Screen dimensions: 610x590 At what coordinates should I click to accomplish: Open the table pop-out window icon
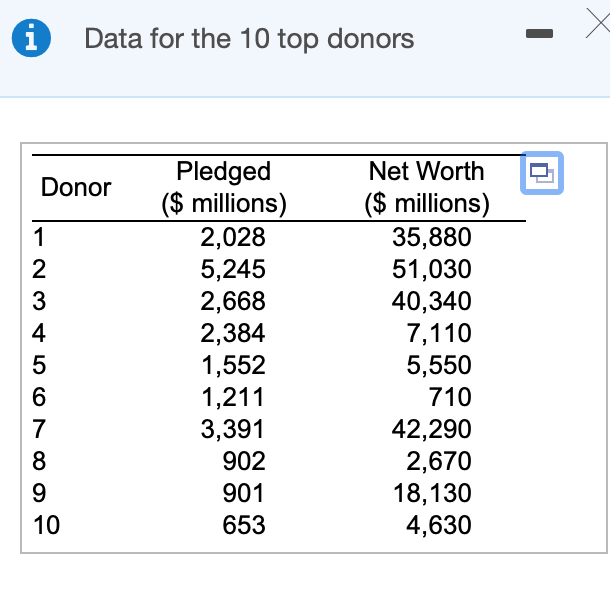542,173
